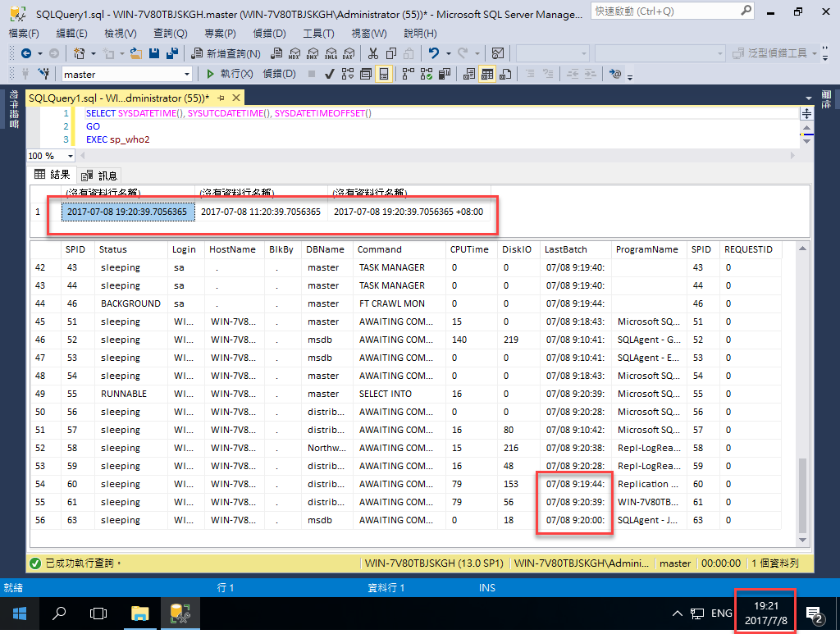Viewport: 840px width, 634px height.
Task: Open the master database dropdown
Action: click(187, 74)
